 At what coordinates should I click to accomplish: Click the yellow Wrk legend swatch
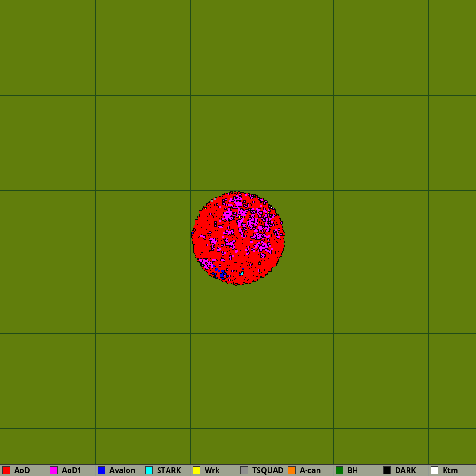[x=197, y=470]
